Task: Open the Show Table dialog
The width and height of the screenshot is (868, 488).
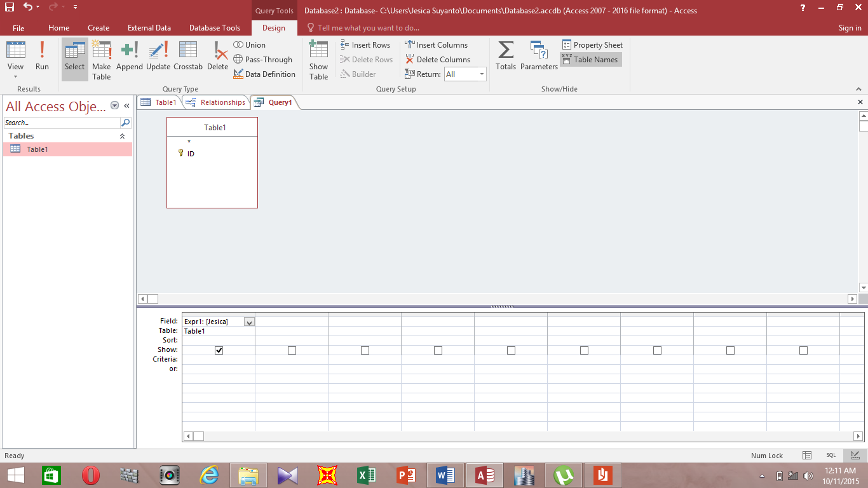Action: [x=318, y=59]
